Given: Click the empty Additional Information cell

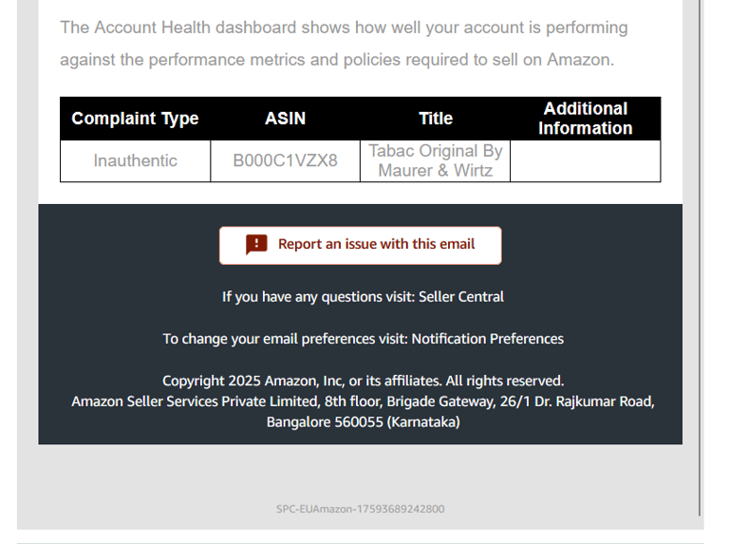Looking at the screenshot, I should click(586, 160).
